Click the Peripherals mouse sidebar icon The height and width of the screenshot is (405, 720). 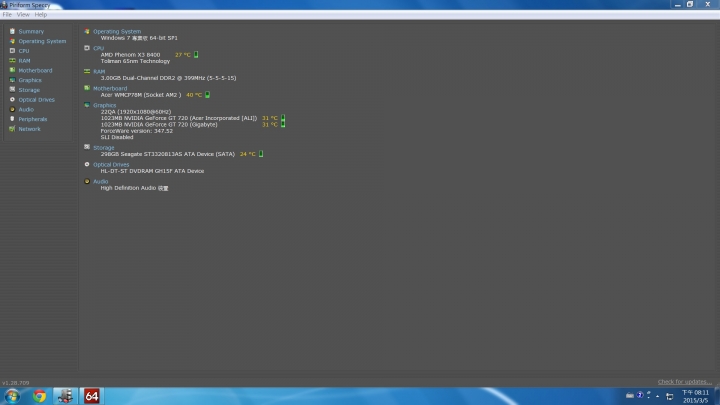[x=12, y=119]
